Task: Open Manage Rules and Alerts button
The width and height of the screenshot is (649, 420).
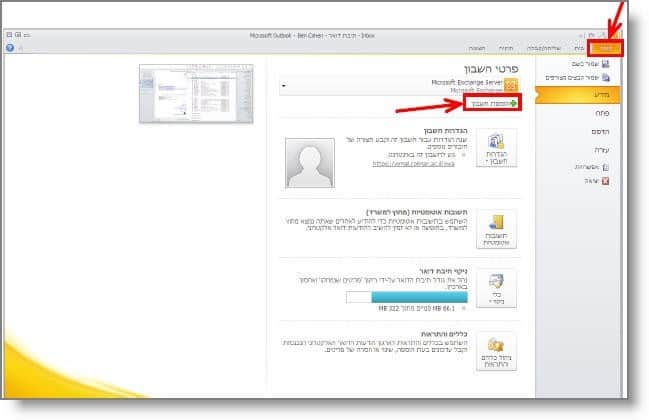Action: (x=496, y=351)
